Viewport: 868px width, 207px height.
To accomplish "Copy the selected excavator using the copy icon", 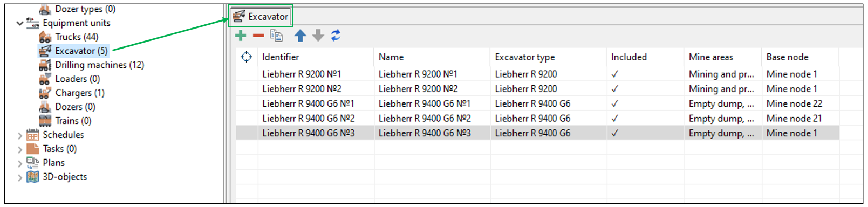I will coord(276,36).
